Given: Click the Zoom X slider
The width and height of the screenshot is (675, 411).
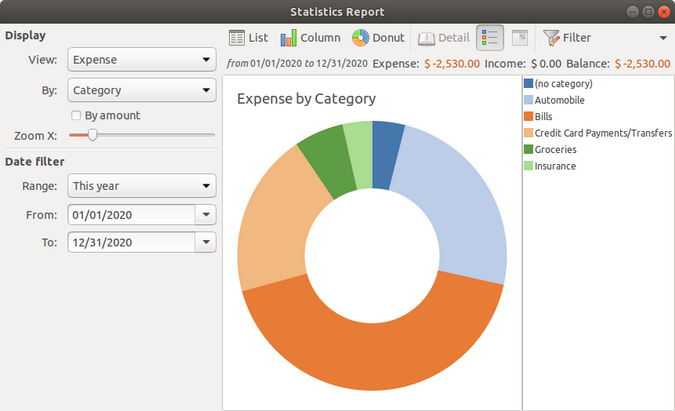Looking at the screenshot, I should coord(141,134).
